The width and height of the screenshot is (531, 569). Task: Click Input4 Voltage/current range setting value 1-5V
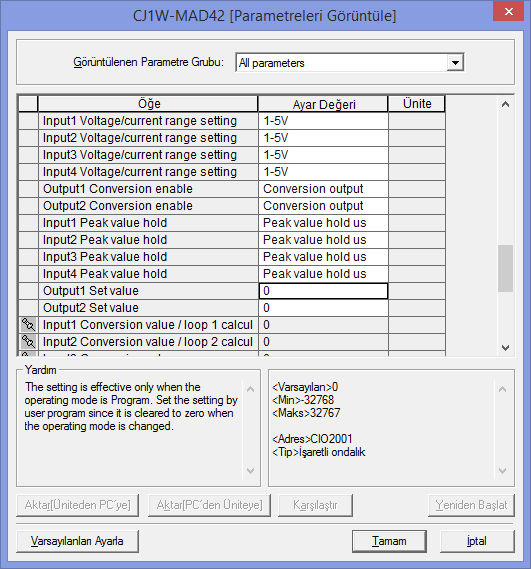323,172
